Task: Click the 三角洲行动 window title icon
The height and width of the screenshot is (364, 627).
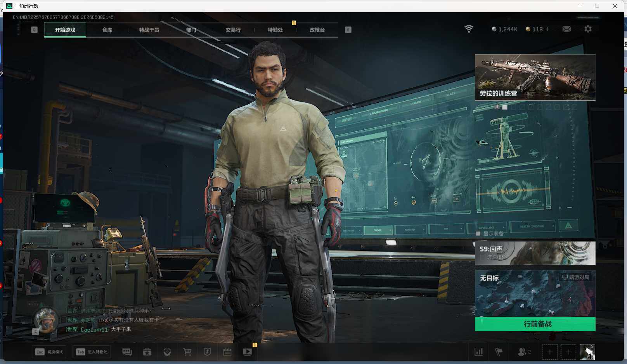Action: [9, 6]
